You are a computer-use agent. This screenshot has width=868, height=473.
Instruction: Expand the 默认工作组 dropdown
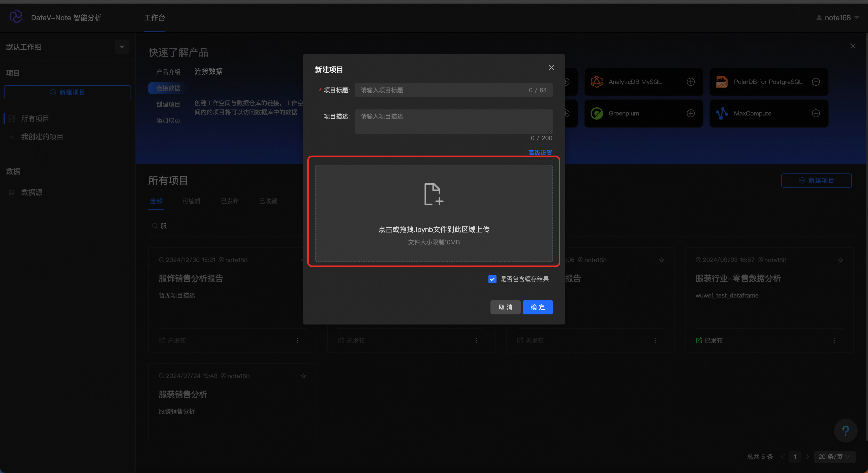pyautogui.click(x=121, y=47)
